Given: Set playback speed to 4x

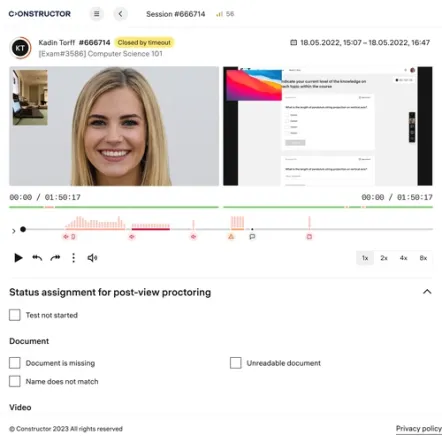Looking at the screenshot, I should click(404, 258).
